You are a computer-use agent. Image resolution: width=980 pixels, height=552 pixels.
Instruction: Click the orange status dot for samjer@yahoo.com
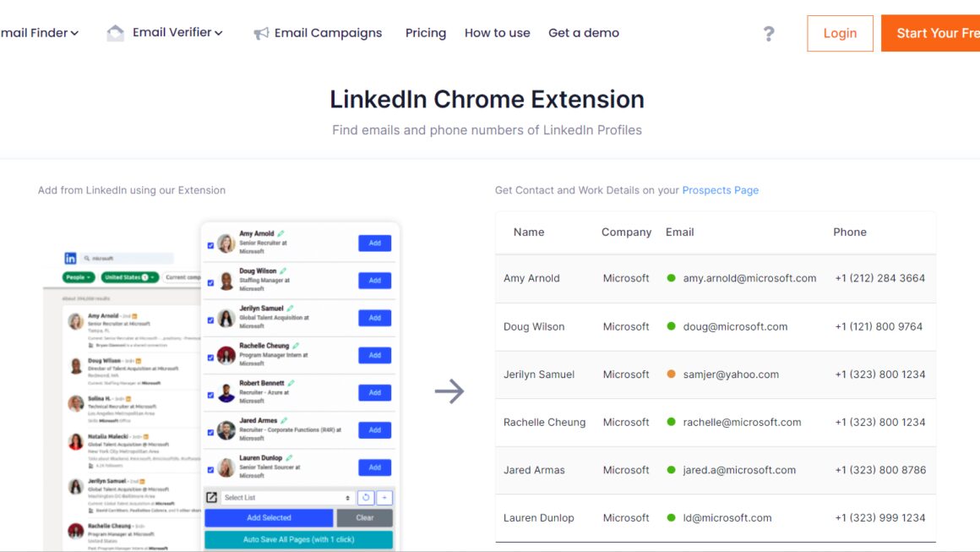(672, 374)
